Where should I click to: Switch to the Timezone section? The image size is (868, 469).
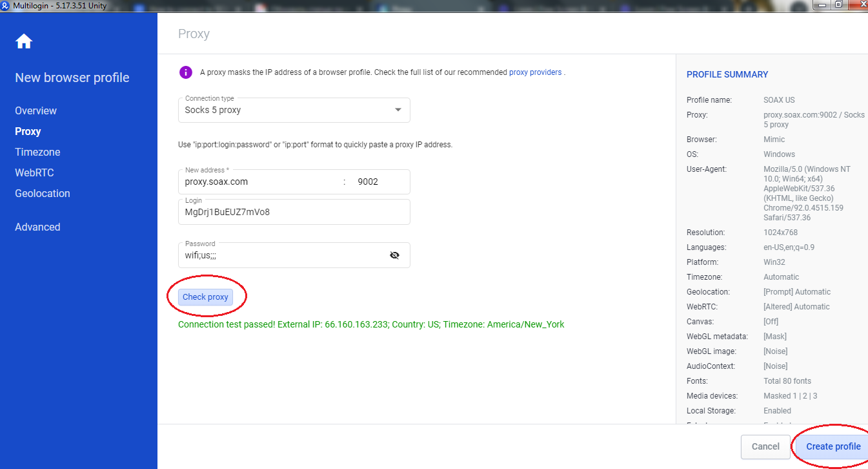[x=37, y=152]
